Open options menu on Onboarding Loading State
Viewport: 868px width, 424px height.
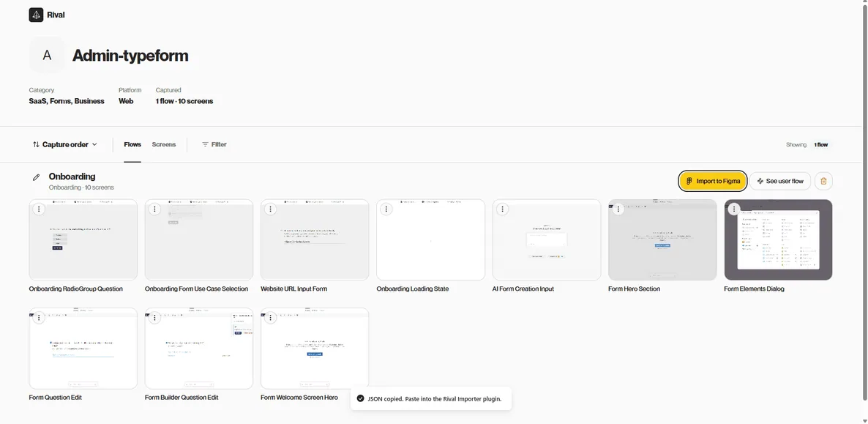[386, 209]
